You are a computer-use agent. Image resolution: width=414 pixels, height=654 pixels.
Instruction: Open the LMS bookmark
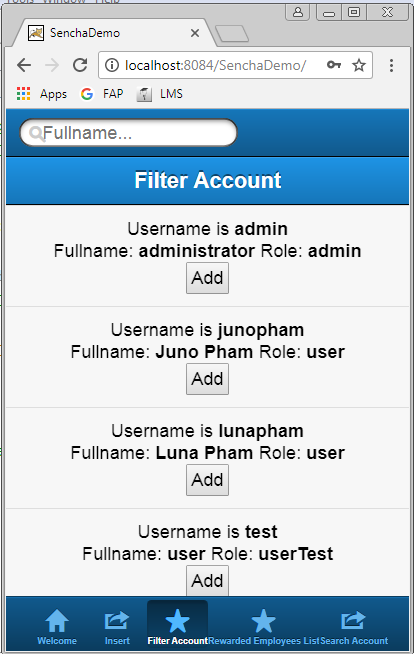160,94
